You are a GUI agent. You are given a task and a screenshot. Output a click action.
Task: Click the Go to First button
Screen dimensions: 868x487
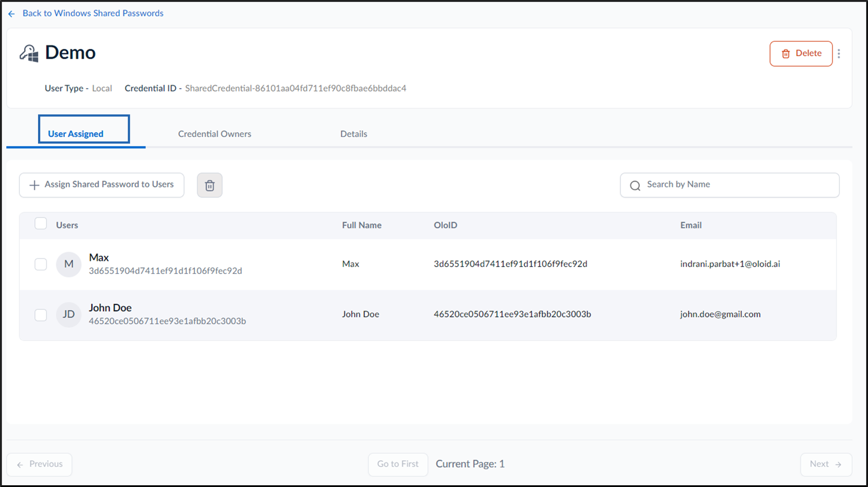coord(398,464)
